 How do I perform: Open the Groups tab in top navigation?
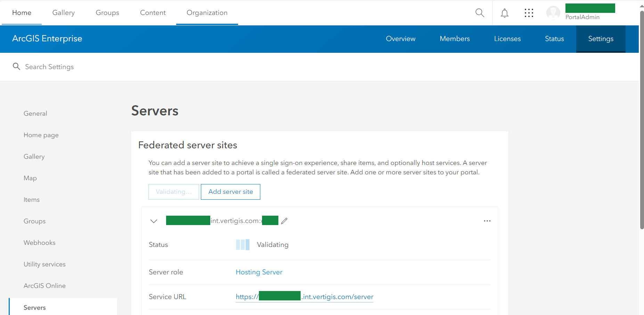(107, 13)
